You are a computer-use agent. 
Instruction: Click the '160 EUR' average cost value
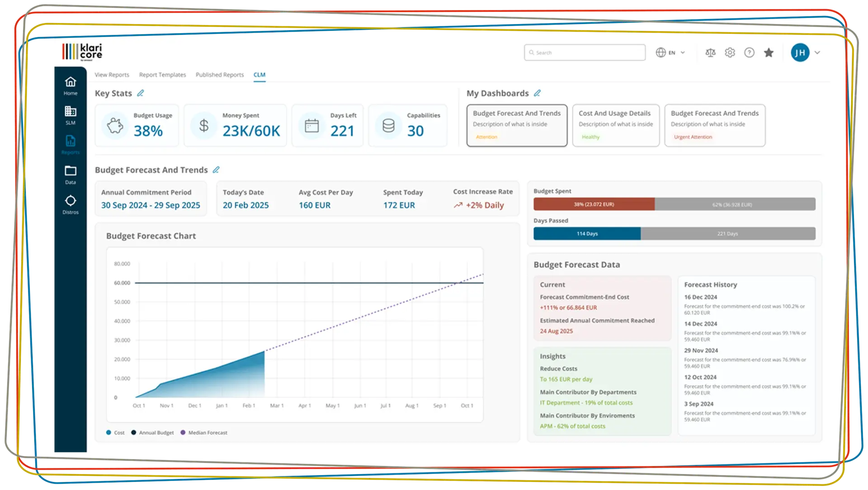coord(315,205)
